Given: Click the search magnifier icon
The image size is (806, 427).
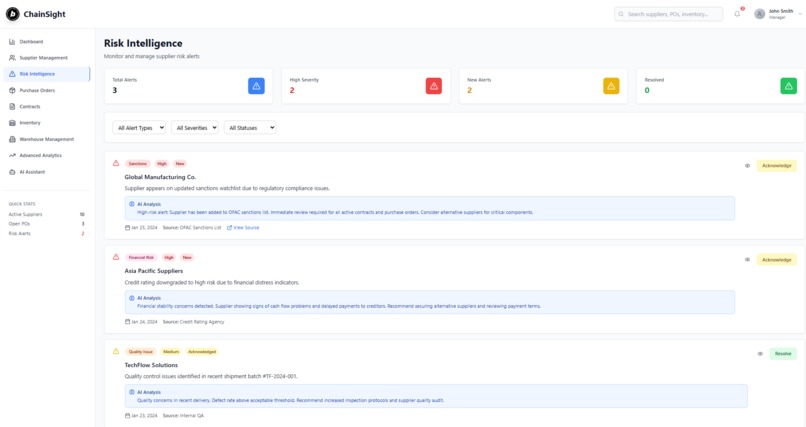Looking at the screenshot, I should pos(621,14).
